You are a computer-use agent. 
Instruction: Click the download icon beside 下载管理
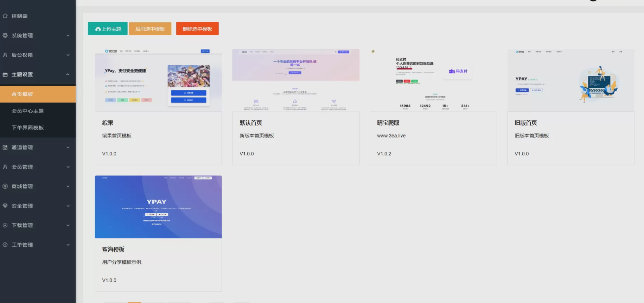[5, 225]
